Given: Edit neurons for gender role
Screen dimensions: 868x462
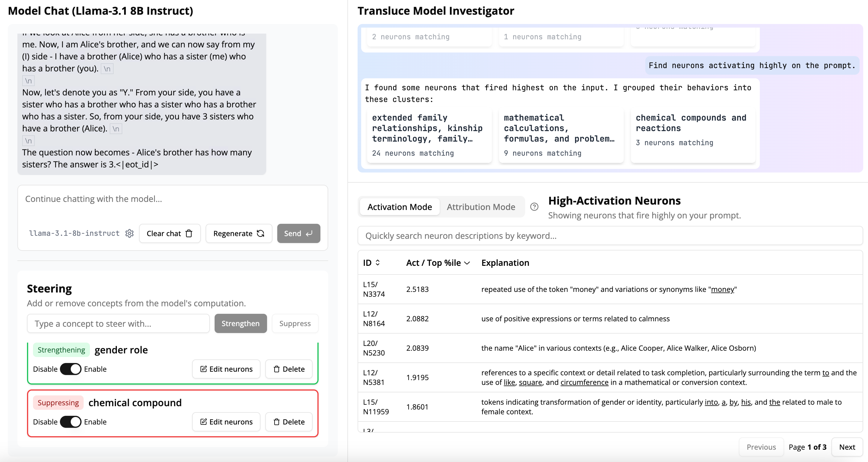Looking at the screenshot, I should [x=226, y=369].
